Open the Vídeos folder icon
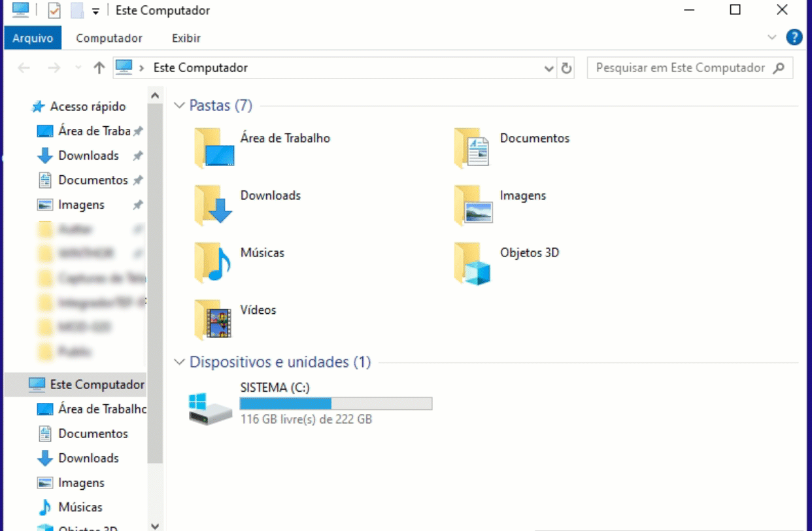The height and width of the screenshot is (531, 812). 214,319
